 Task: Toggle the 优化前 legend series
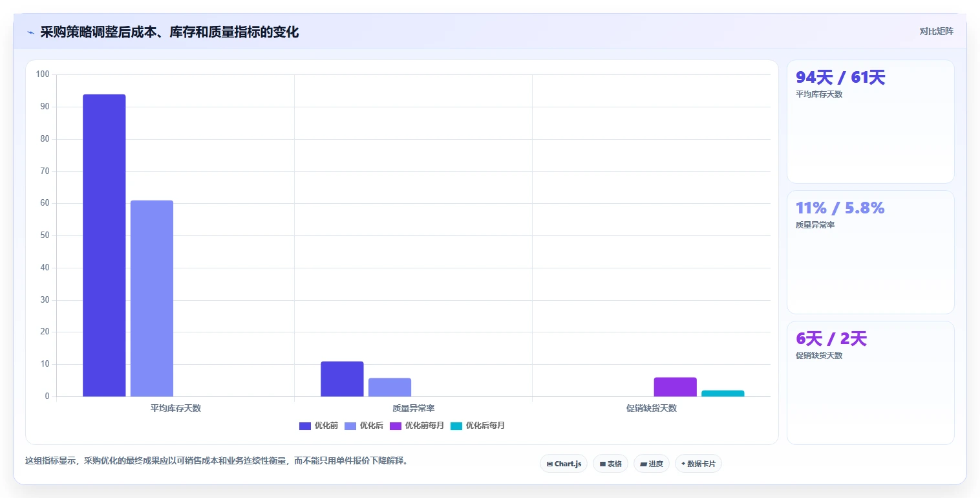coord(319,426)
